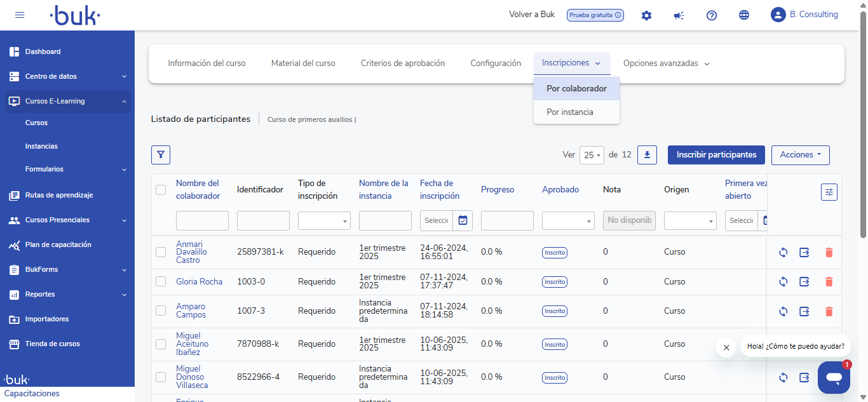This screenshot has width=868, height=402.
Task: Delete Amparo Campos enrollment with trash icon
Action: coord(829,311)
